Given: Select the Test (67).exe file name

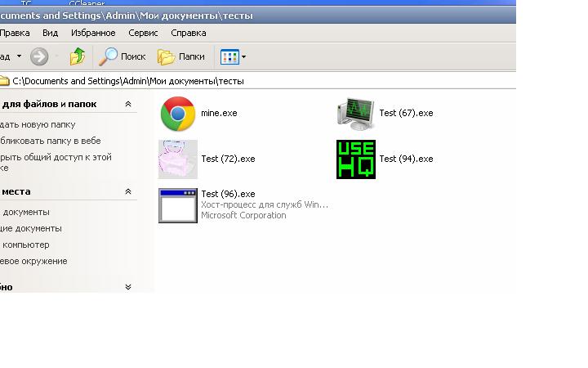Looking at the screenshot, I should point(406,113).
